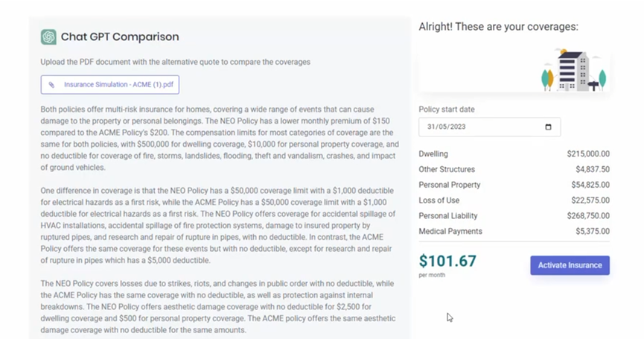Select the Medical Payments coverage row
The height and width of the screenshot is (339, 644).
(514, 232)
